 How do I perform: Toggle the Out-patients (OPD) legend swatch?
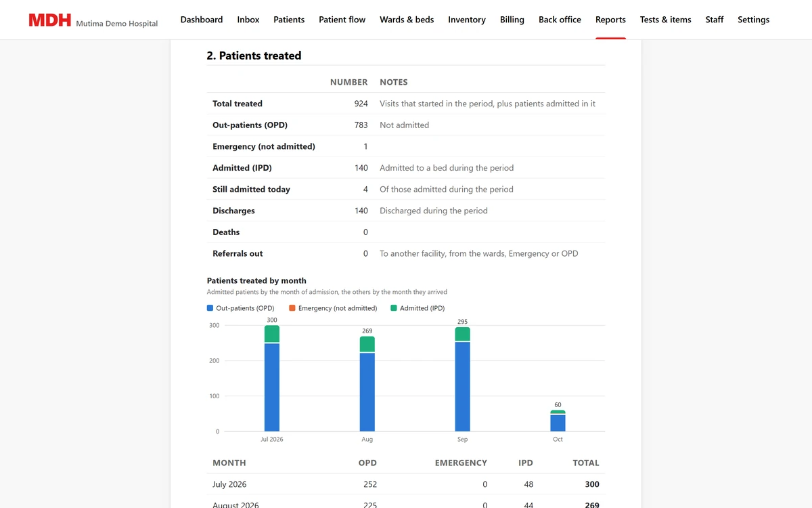tap(210, 308)
